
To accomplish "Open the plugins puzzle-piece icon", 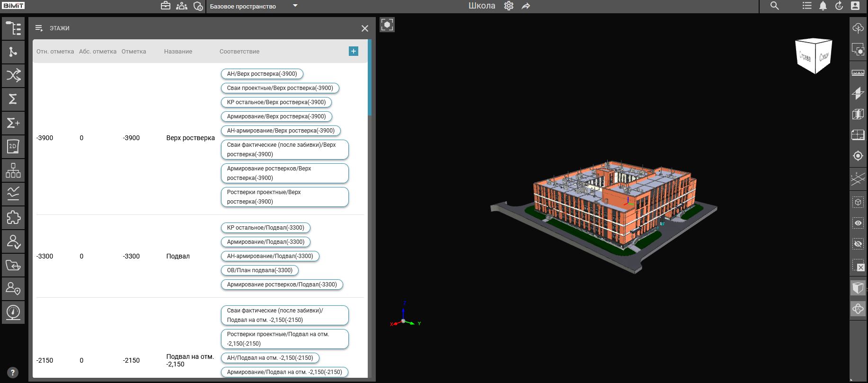I will coord(13,218).
